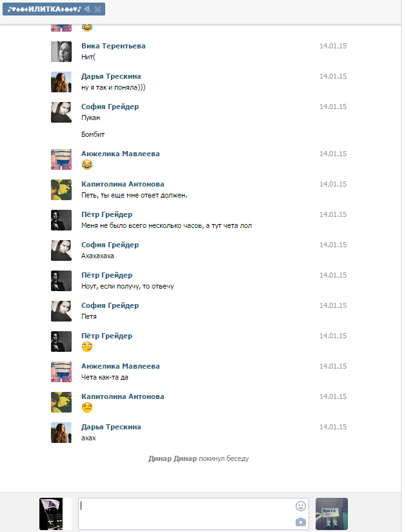Screen dimensions: 406x532
Task: Click Дарья Трескина's avatar by 'ахах' message
Action: (x=61, y=433)
